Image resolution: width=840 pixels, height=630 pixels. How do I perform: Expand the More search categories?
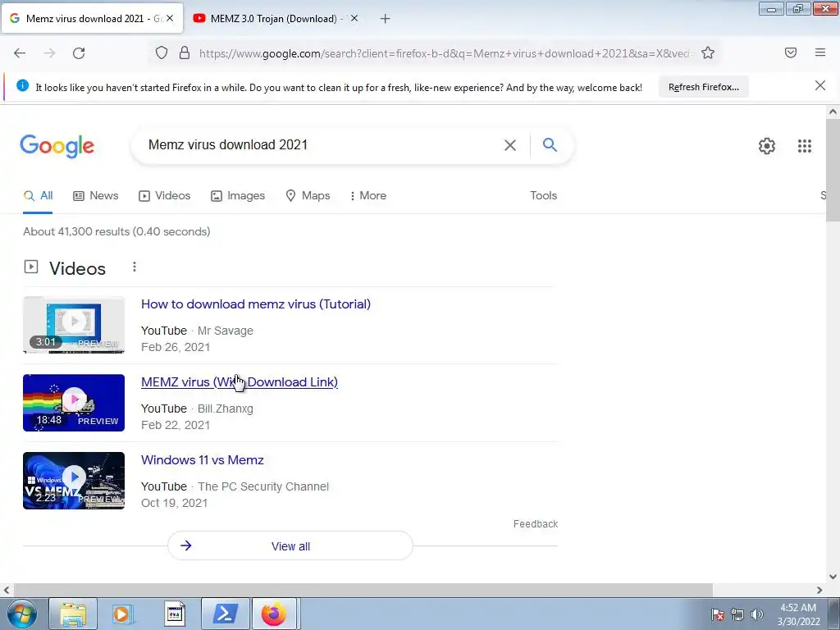pos(368,195)
